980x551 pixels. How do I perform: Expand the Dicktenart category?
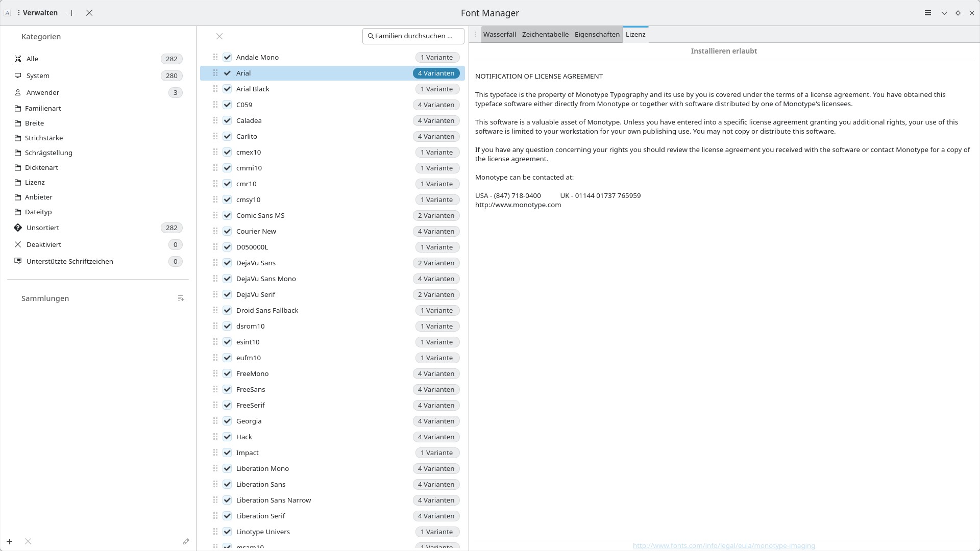[18, 167]
